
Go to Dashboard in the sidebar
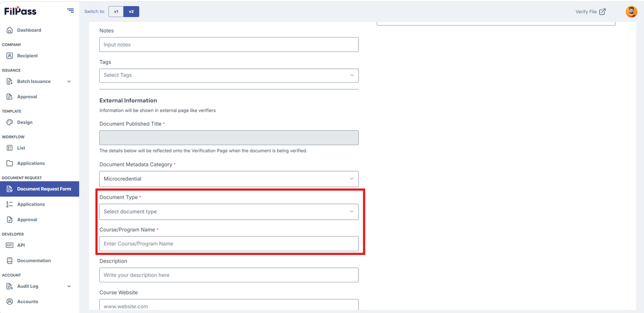coord(29,30)
